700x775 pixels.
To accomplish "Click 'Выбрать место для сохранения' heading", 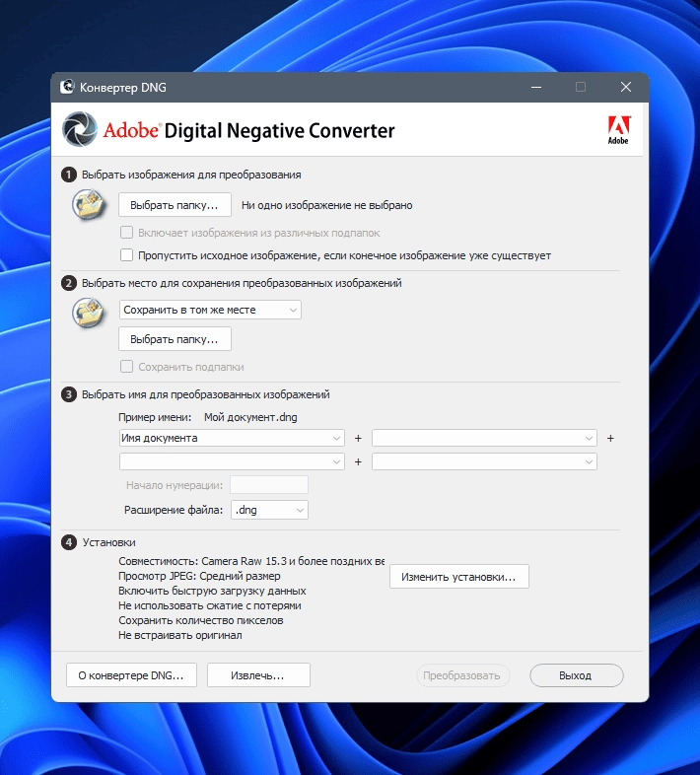I will point(242,283).
